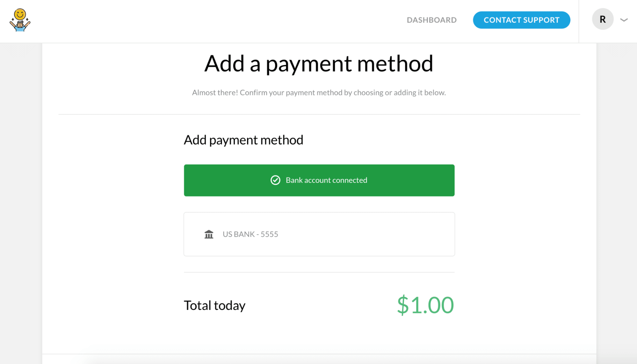
Task: Click the bank building icon
Action: coord(209,234)
